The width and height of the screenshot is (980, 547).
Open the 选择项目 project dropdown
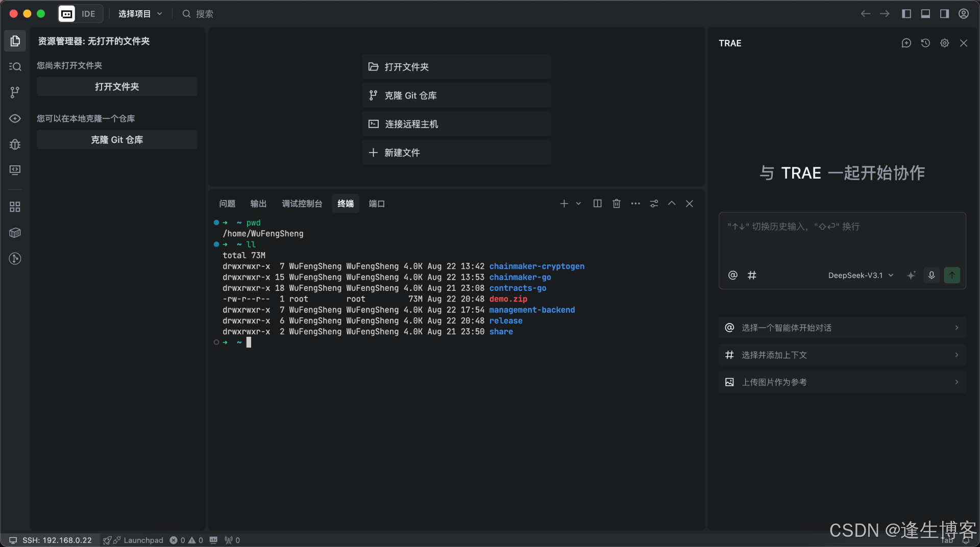click(x=140, y=14)
